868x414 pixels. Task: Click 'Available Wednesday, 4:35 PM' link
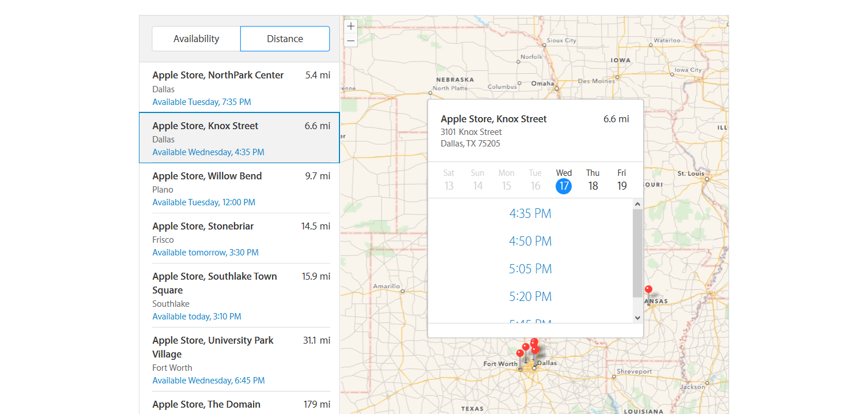point(208,152)
